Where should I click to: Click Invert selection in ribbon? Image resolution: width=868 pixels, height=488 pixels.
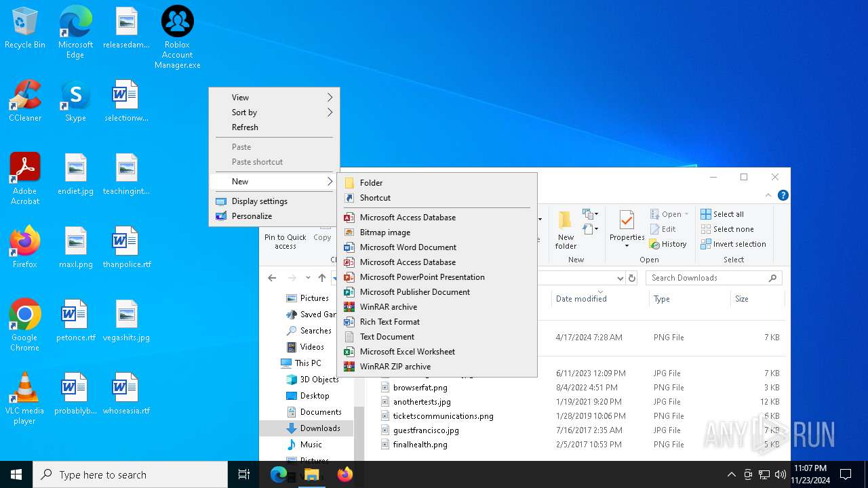734,244
